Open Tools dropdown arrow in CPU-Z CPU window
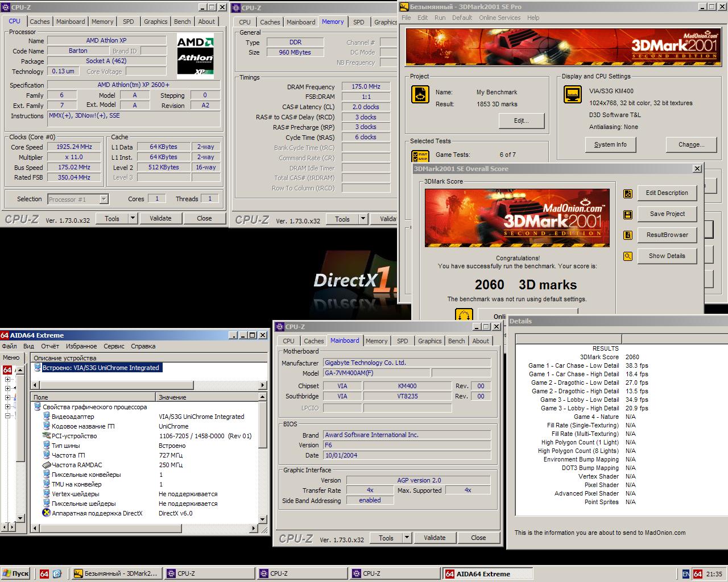Image resolution: width=728 pixels, height=582 pixels. point(133,218)
